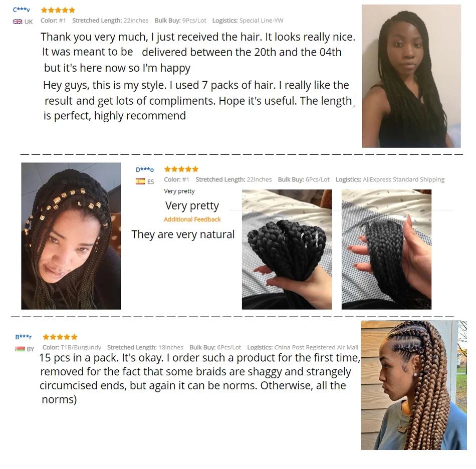Click the Additional Feedback label
476x469 pixels.
[192, 219]
